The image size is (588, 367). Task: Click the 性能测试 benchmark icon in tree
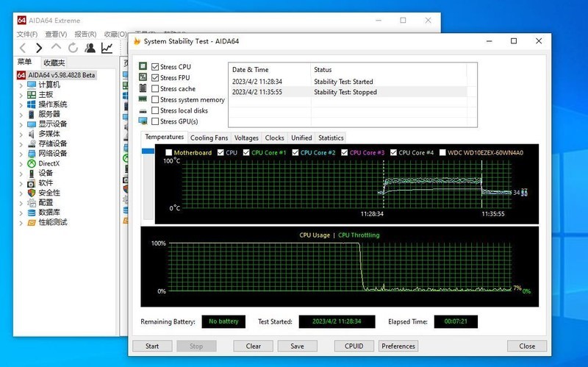pyautogui.click(x=32, y=223)
